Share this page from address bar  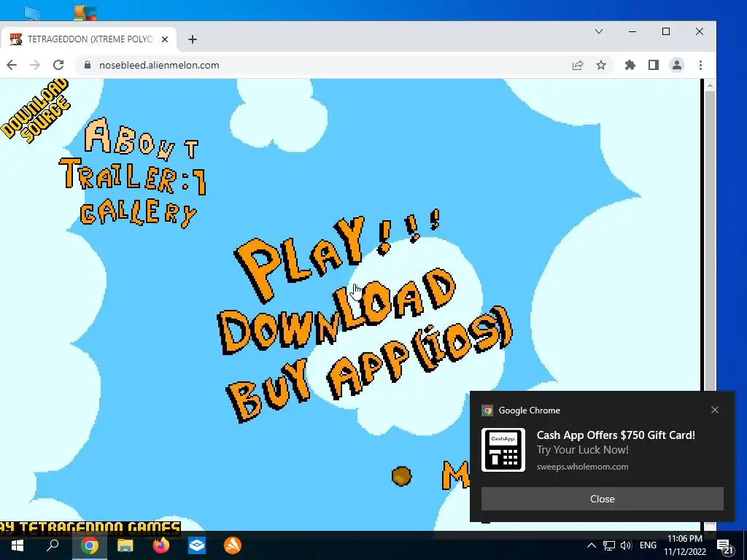578,65
